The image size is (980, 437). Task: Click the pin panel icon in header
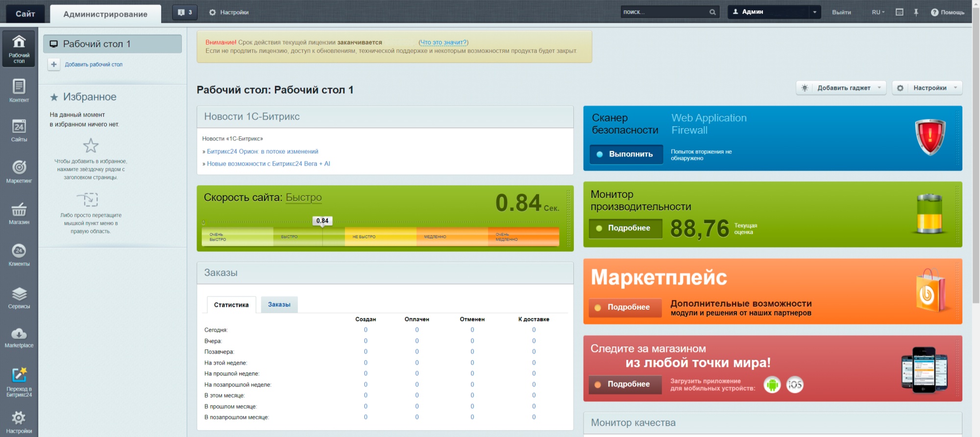click(x=916, y=12)
